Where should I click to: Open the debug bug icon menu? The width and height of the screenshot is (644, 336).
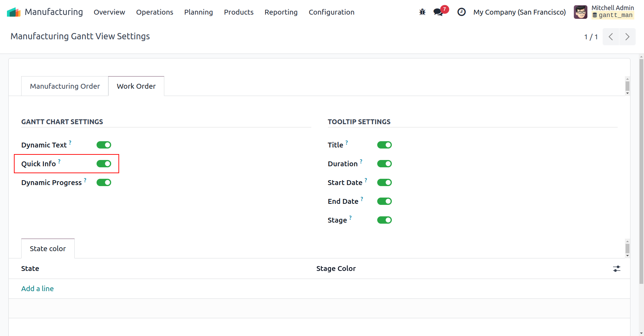point(422,12)
